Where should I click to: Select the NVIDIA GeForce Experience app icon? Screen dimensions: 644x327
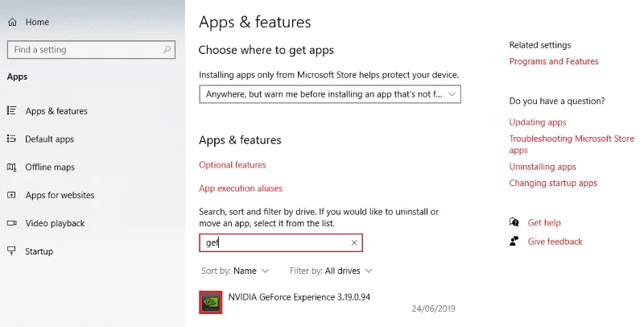[211, 302]
